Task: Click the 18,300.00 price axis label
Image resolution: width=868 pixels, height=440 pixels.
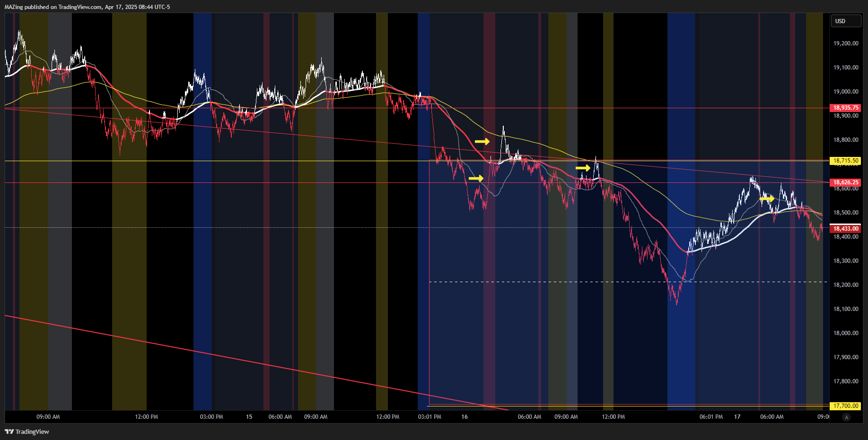Action: tap(846, 261)
